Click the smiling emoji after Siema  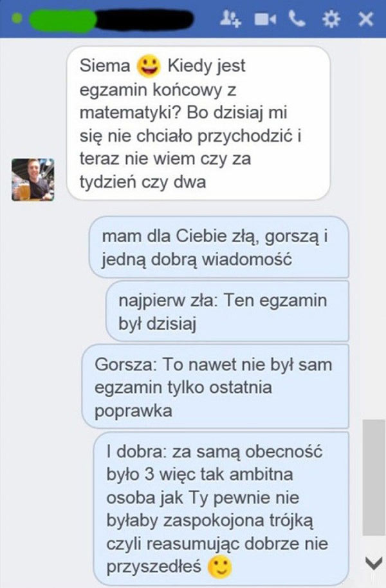(149, 66)
